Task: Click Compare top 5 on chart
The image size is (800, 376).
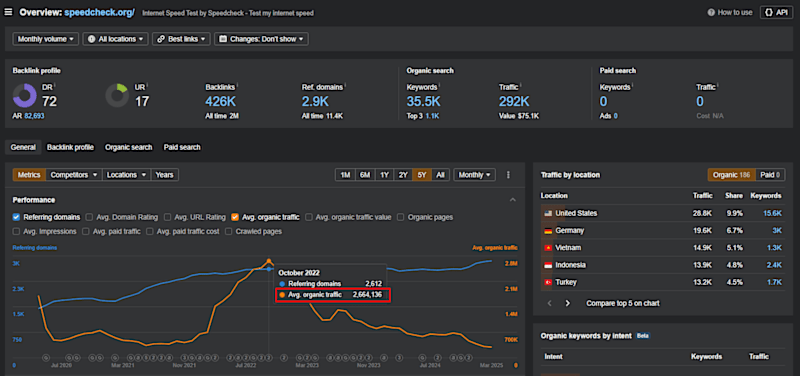Action: [x=622, y=303]
